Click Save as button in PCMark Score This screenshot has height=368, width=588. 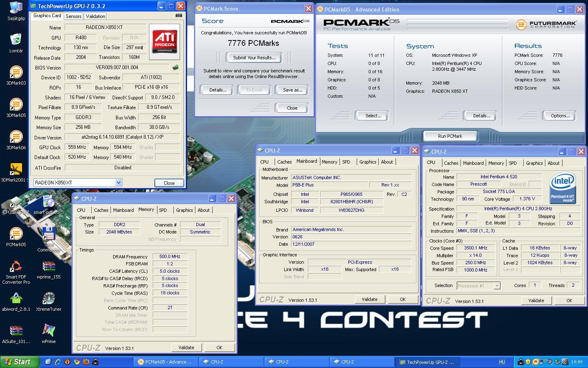[293, 90]
